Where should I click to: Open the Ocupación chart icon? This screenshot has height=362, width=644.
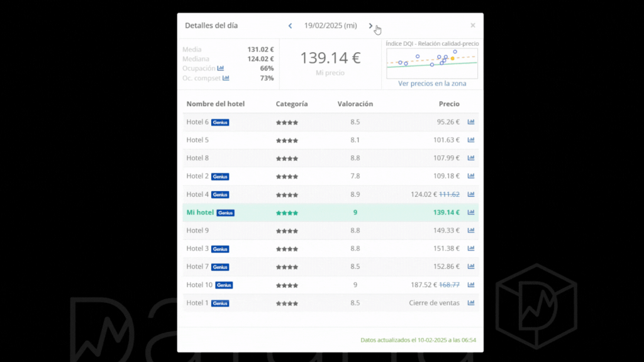click(x=221, y=68)
